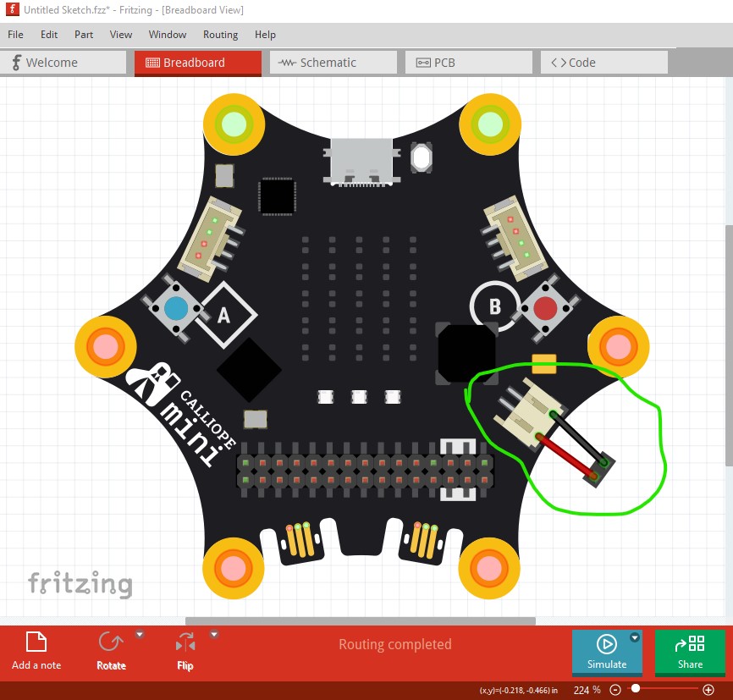The image size is (733, 700).
Task: Click the Share button
Action: [690, 653]
